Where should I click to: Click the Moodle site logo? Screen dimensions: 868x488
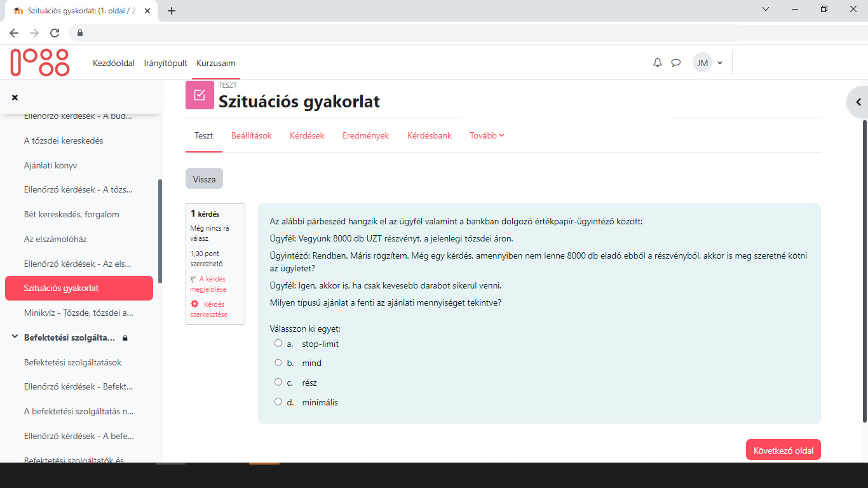point(39,62)
